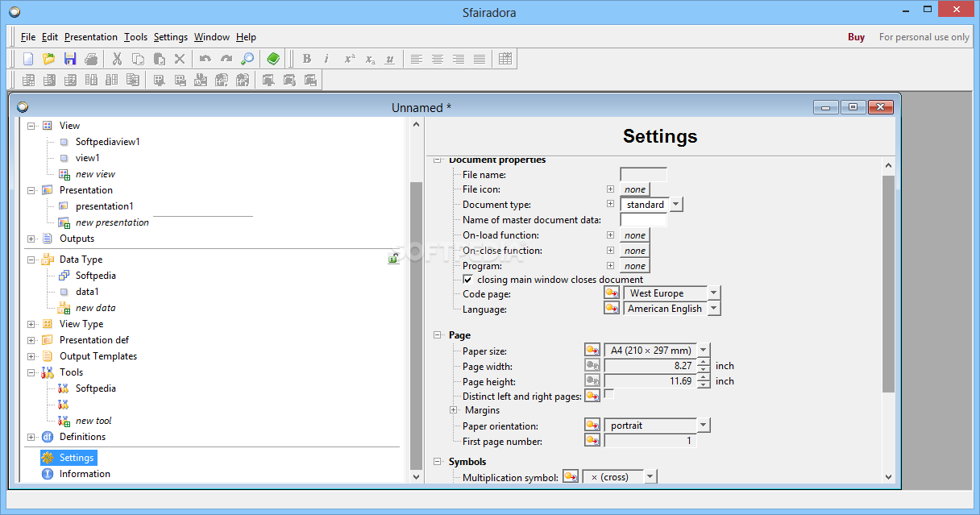The height and width of the screenshot is (515, 980).
Task: Open the Code page West Europe dropdown
Action: (714, 293)
